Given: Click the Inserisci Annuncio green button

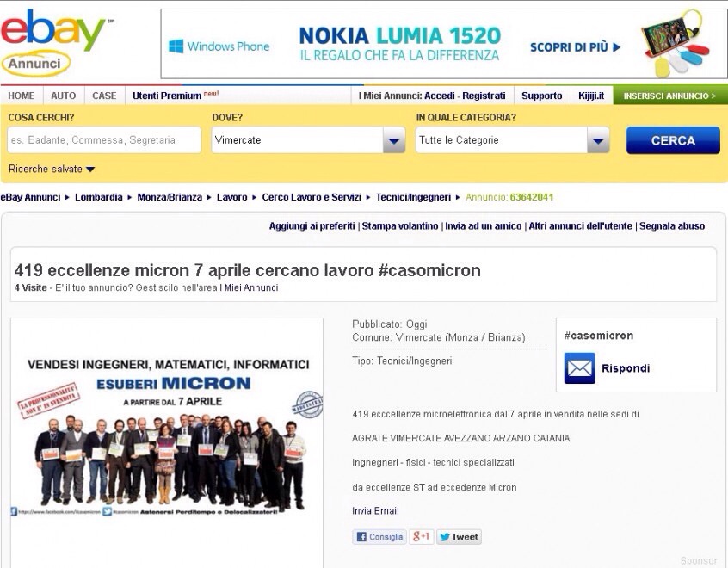Looking at the screenshot, I should click(x=669, y=96).
